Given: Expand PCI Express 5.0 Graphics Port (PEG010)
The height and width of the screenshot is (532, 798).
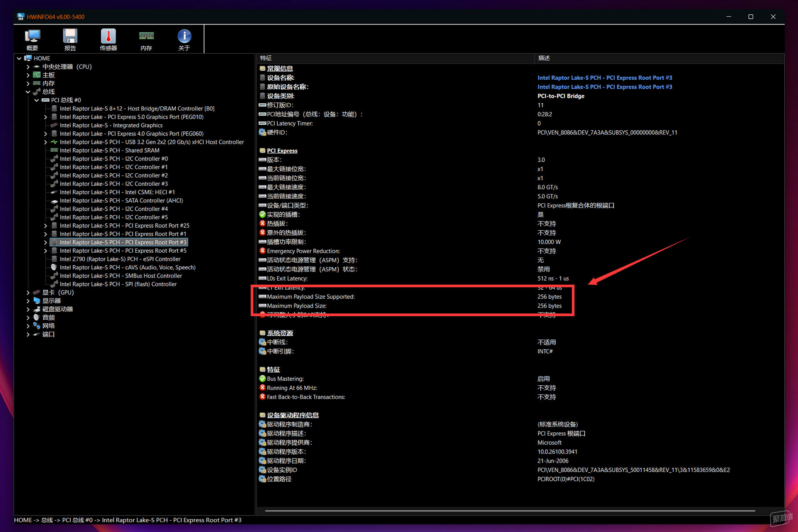Looking at the screenshot, I should pyautogui.click(x=45, y=117).
